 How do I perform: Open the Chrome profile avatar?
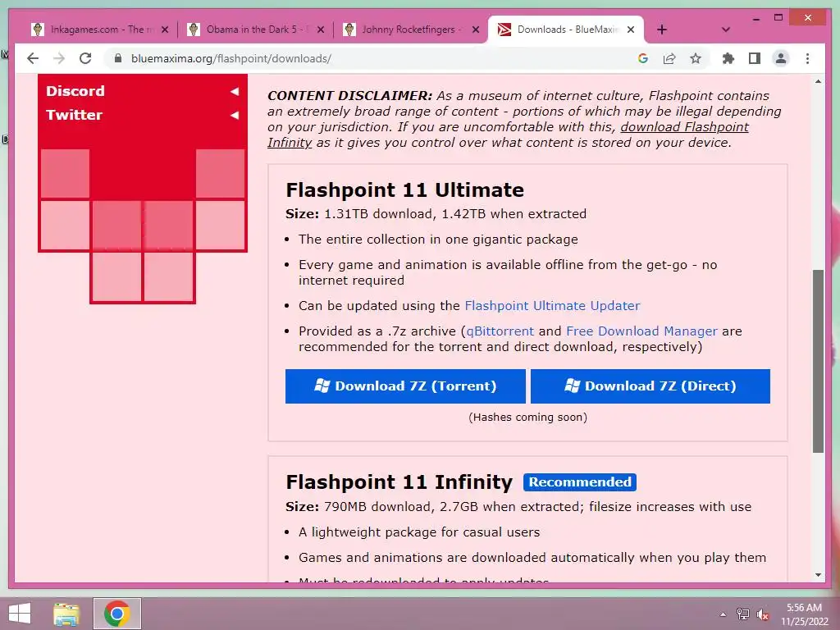pos(781,58)
